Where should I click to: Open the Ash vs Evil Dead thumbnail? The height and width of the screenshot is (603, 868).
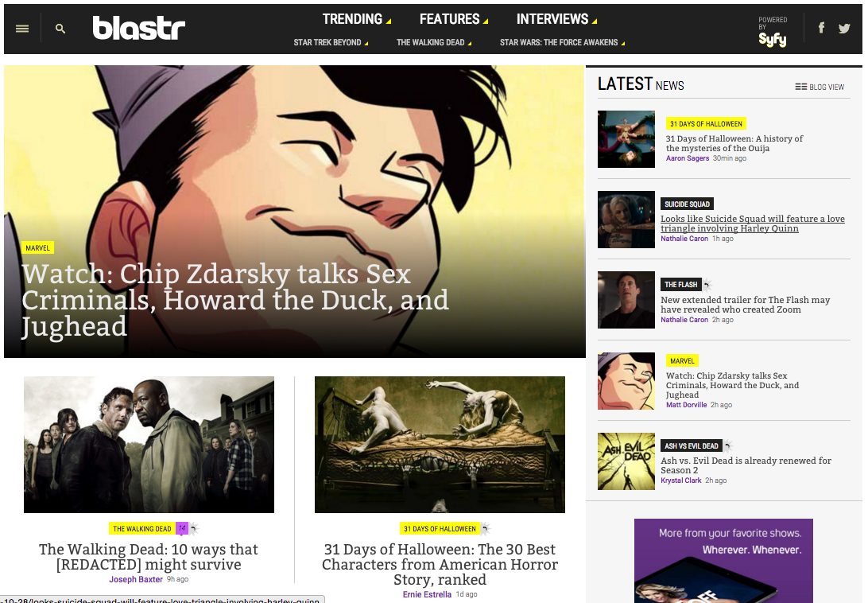[626, 461]
